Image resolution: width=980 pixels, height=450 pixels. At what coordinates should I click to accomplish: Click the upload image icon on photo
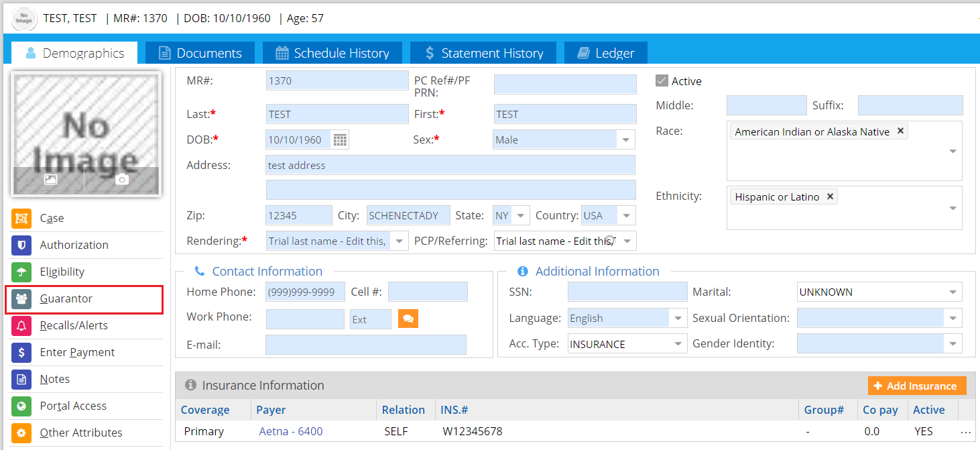[50, 179]
